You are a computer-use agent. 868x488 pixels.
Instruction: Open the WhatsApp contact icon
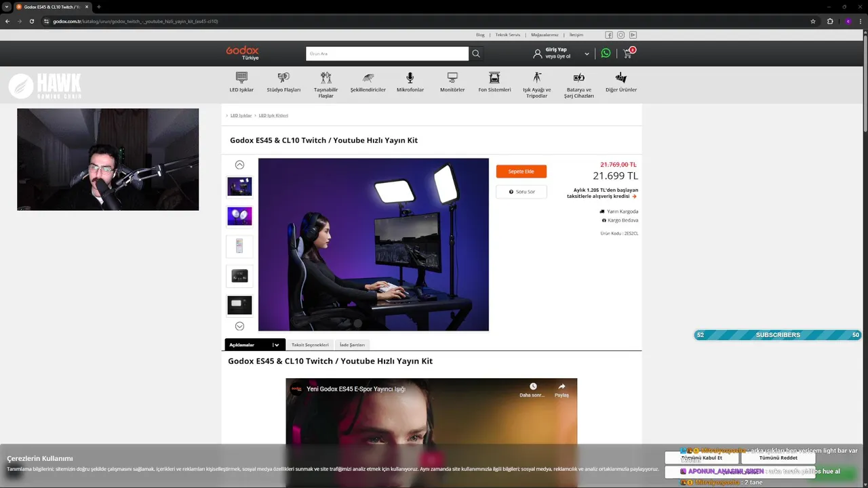(x=606, y=53)
